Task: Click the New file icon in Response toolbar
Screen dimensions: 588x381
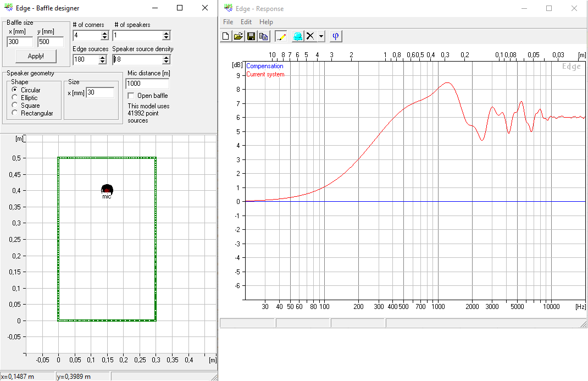Action: [226, 36]
